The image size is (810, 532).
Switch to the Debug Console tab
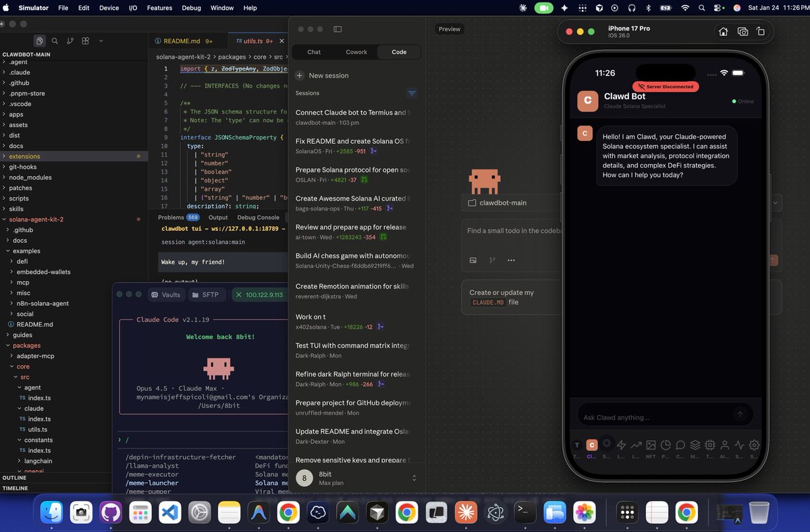coord(258,217)
